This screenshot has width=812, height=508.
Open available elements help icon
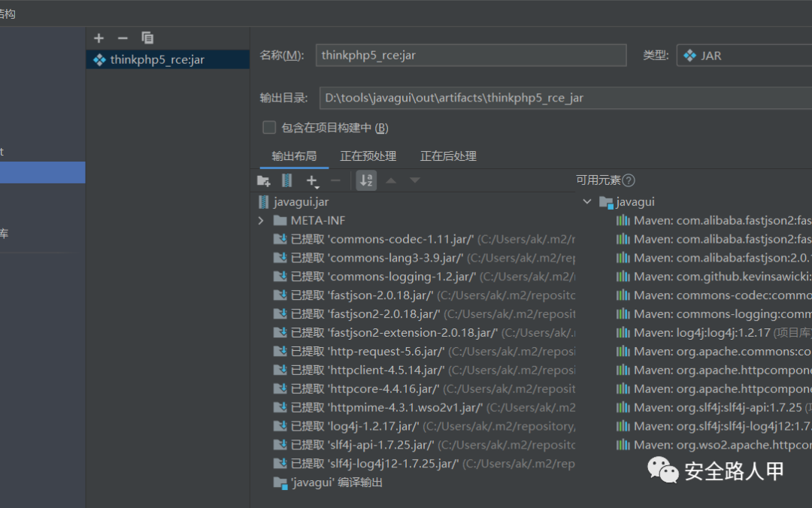point(629,180)
